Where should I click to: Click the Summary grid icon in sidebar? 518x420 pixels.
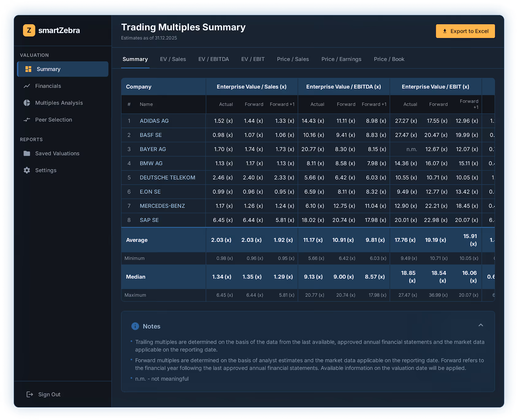click(x=28, y=69)
